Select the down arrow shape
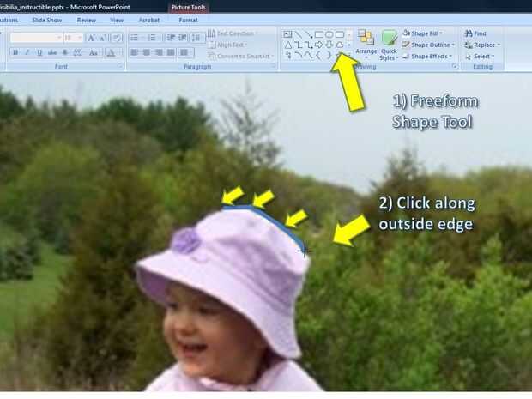Viewport: 532px width, 399px height. pos(329,45)
